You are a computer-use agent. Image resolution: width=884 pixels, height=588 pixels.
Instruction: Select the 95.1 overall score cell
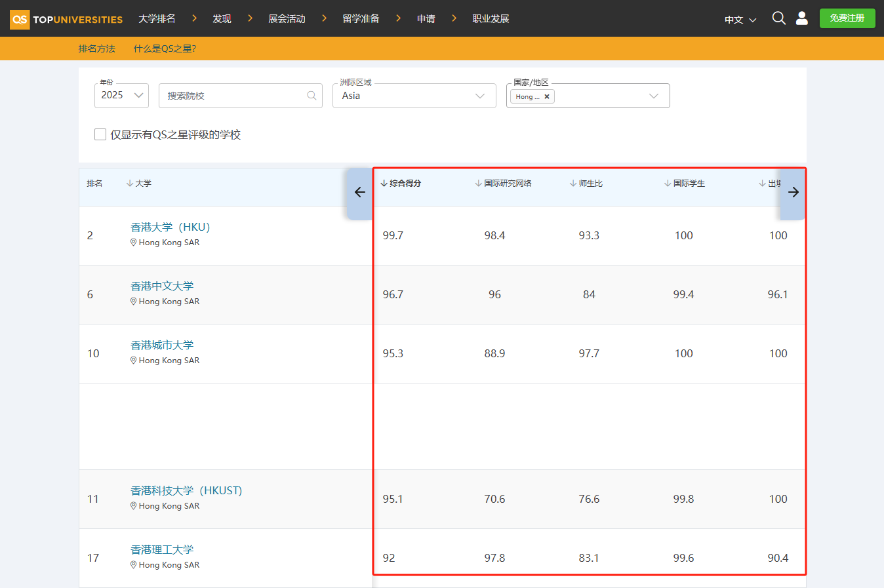(393, 499)
